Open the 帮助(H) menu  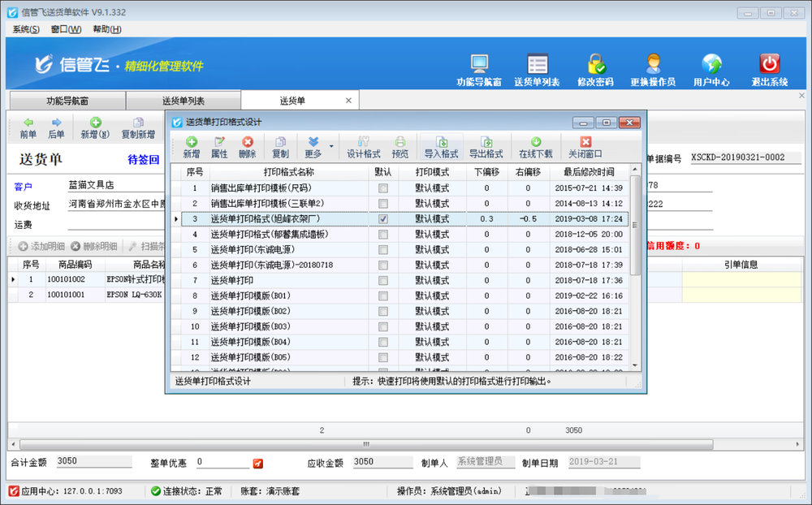click(106, 29)
